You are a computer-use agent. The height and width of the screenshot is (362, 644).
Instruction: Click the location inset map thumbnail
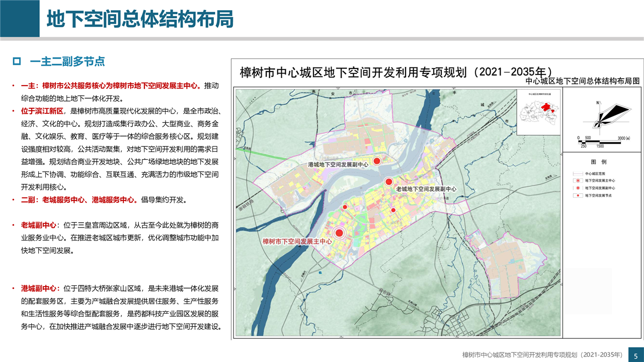point(539,113)
